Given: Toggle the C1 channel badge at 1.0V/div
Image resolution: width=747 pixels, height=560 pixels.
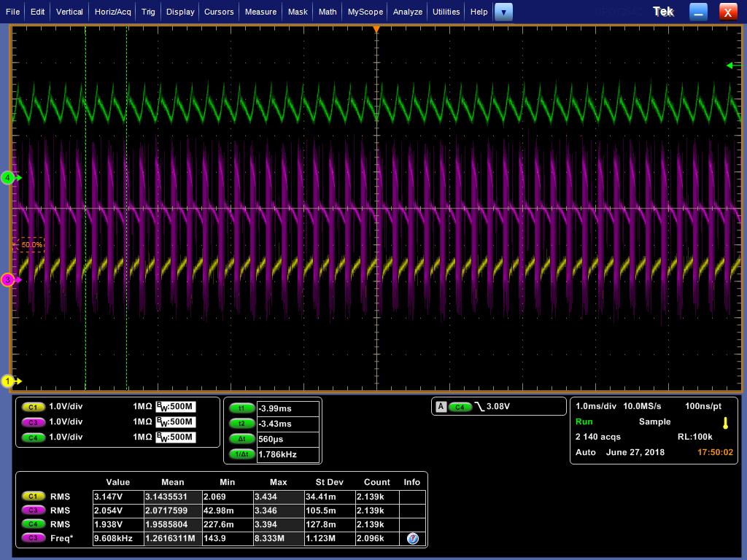Looking at the screenshot, I should click(33, 407).
